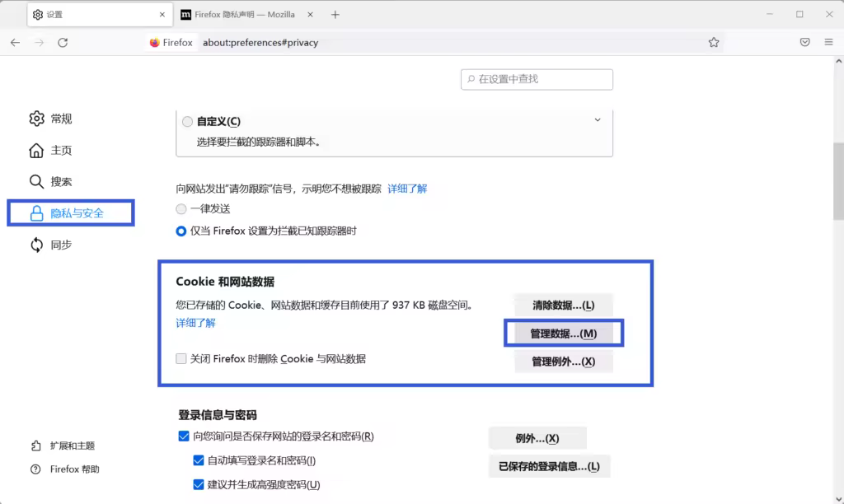Open the Firefox hamburger menu
Viewport: 844px width, 504px height.
(828, 43)
